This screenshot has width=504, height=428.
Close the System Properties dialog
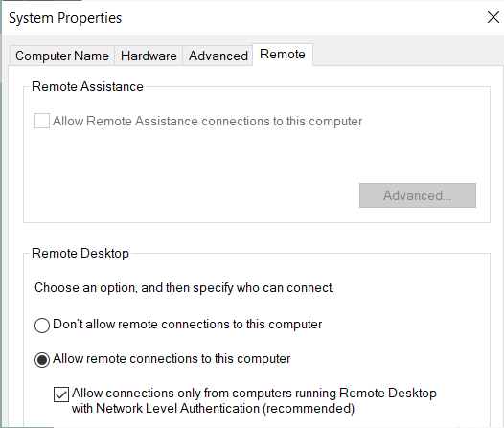[x=493, y=17]
